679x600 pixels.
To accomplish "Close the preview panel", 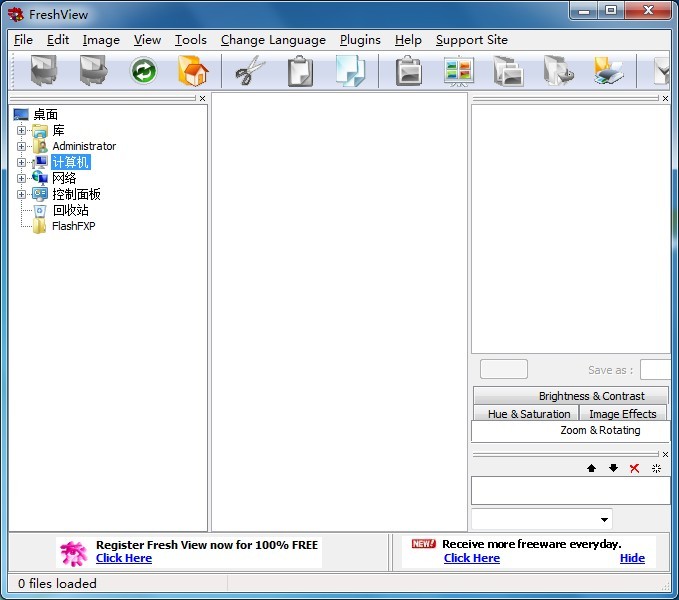I will pyautogui.click(x=666, y=98).
